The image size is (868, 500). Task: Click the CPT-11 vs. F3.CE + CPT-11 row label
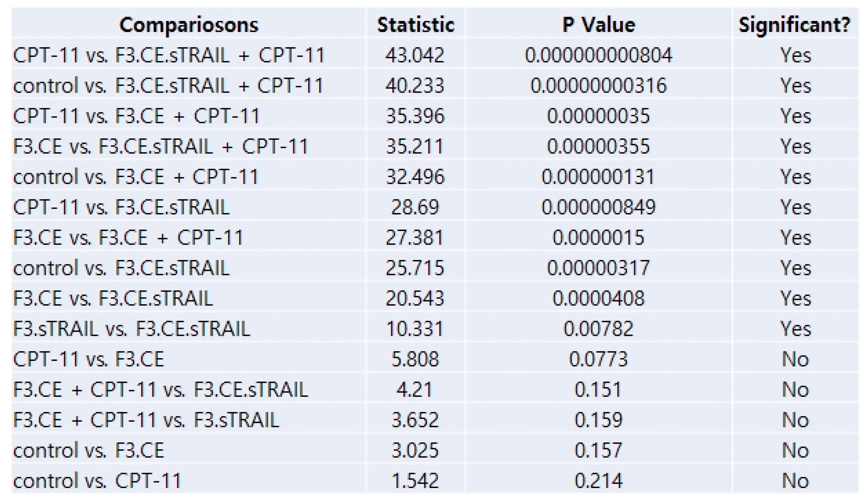(136, 116)
